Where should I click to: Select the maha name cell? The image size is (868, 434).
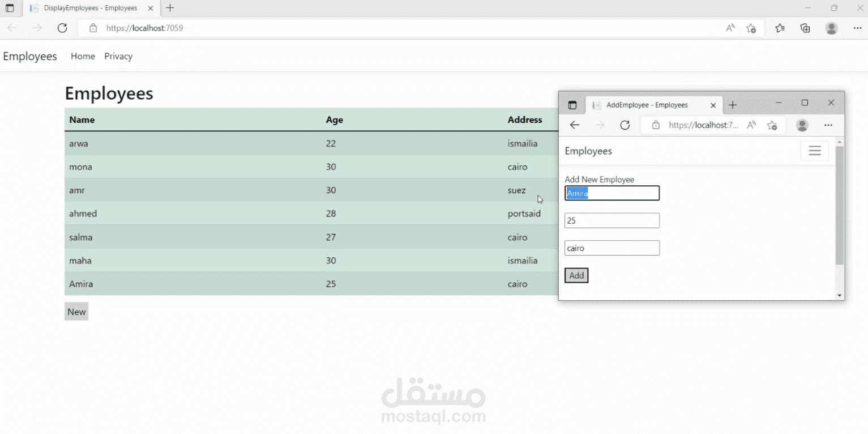coord(80,261)
